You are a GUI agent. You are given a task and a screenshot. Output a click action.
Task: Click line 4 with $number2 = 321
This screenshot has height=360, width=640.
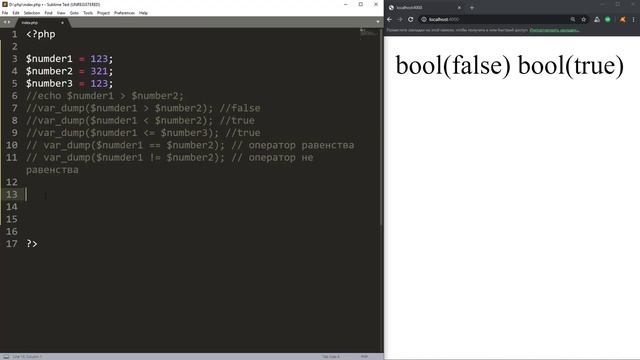[x=69, y=71]
